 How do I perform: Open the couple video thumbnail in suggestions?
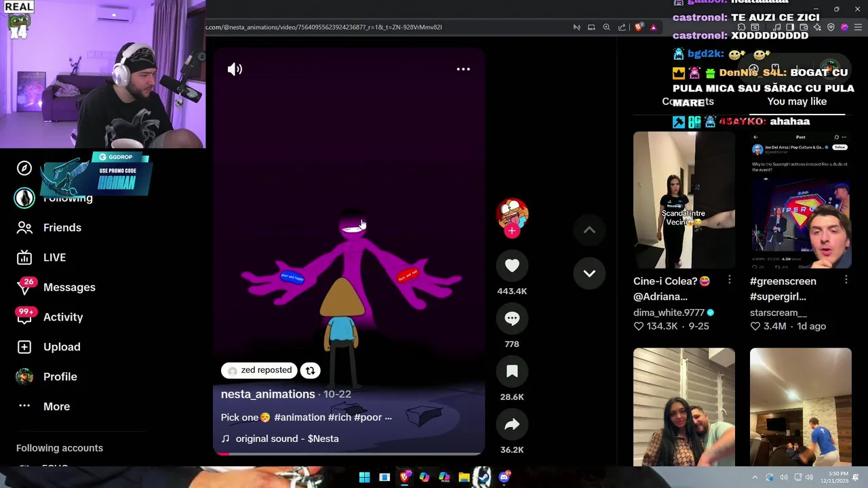[x=684, y=407]
